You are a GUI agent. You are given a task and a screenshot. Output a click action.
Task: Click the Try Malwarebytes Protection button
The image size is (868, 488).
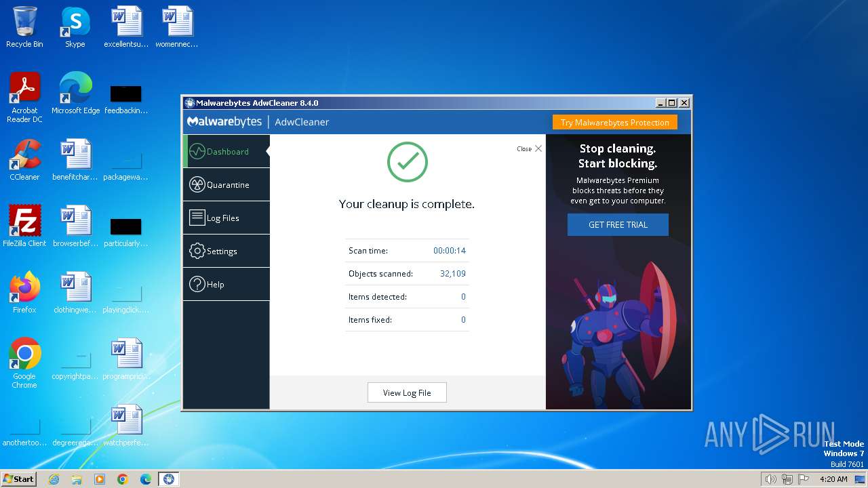[x=614, y=123]
